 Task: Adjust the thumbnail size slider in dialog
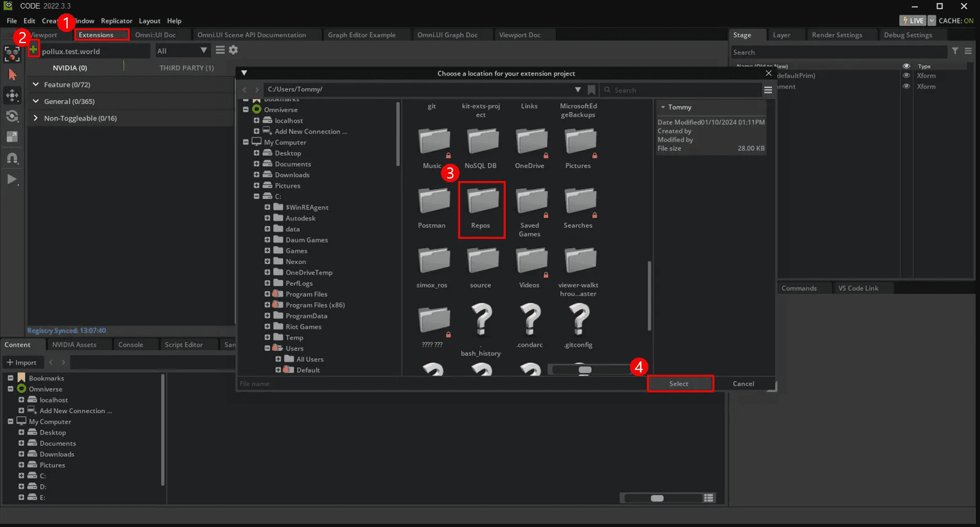585,370
